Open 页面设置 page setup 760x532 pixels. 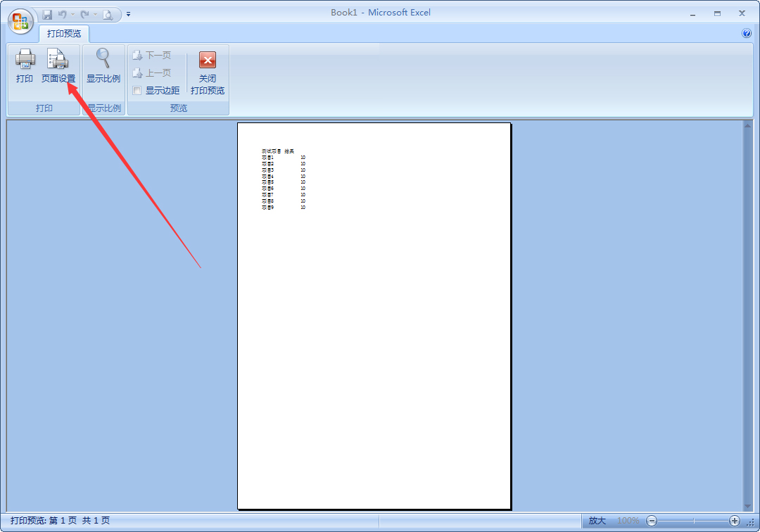58,66
